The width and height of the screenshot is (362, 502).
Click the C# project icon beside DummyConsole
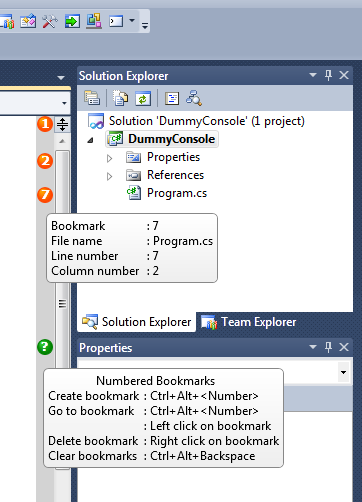115,139
